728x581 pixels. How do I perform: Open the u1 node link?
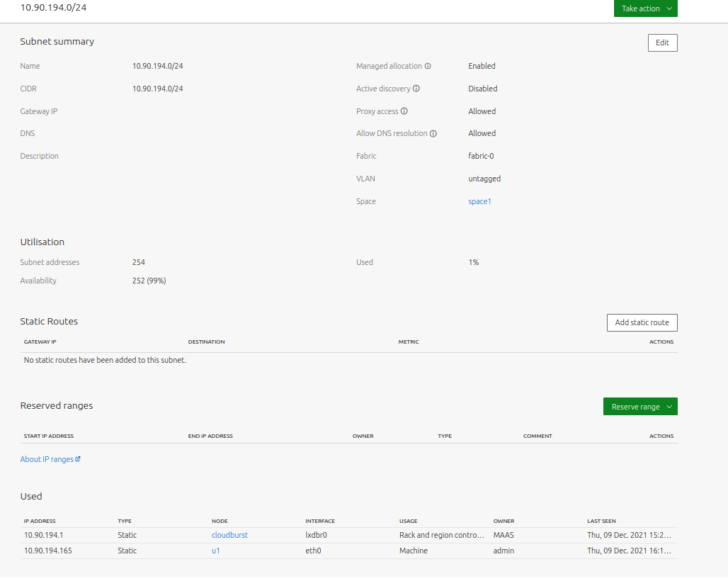[x=216, y=551]
